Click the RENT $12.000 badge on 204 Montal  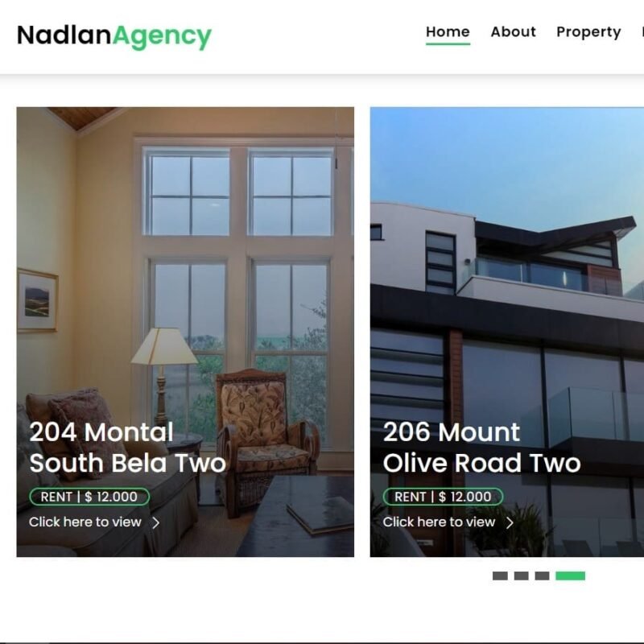tap(89, 497)
